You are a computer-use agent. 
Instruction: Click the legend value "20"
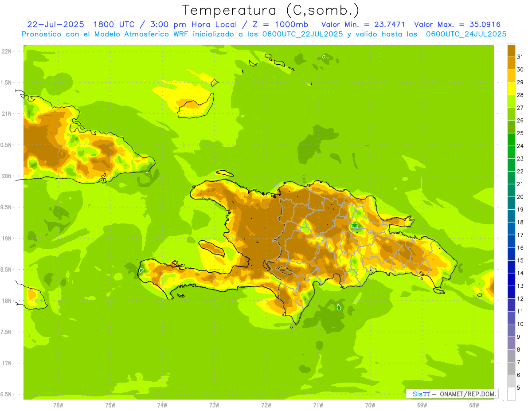pos(520,197)
